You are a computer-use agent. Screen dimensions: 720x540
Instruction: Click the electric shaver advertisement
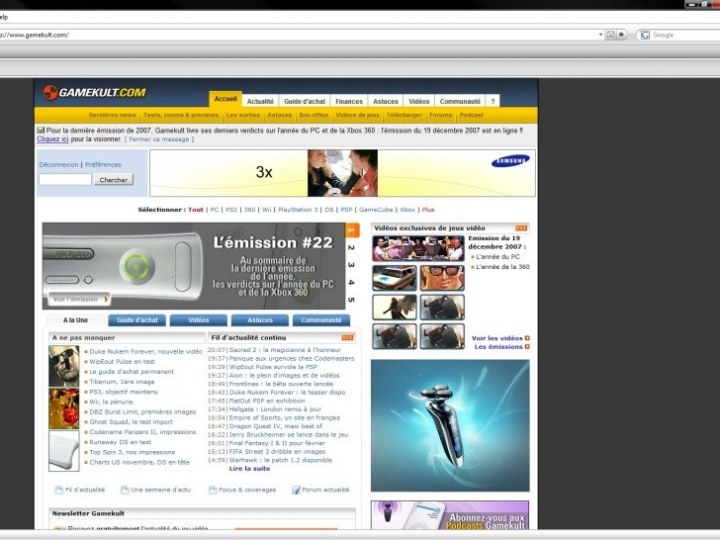pos(450,426)
